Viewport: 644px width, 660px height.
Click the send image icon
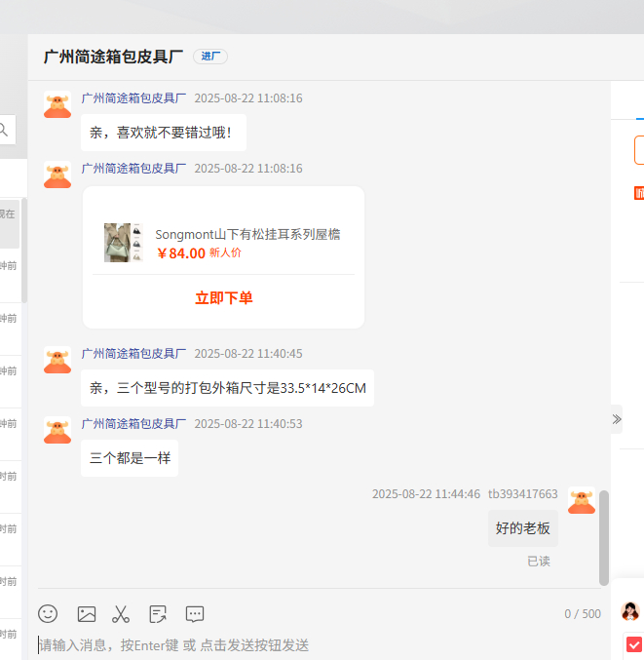[x=87, y=614]
